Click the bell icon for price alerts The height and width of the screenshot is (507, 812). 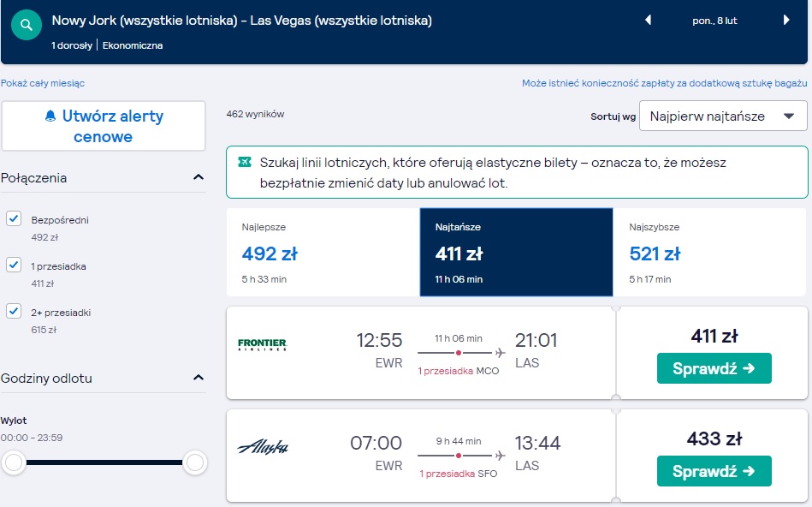pos(50,116)
